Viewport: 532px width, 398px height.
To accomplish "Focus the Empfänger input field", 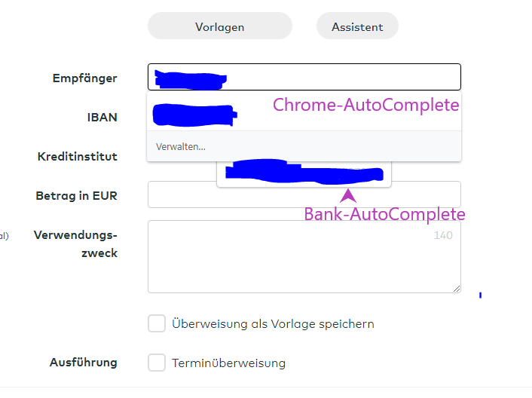I will 339,77.
